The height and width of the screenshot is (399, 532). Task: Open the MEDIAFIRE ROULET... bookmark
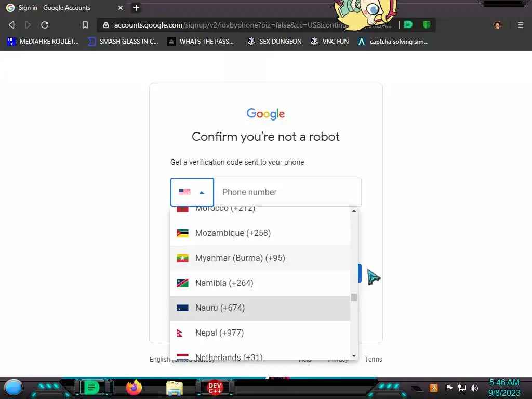point(43,42)
